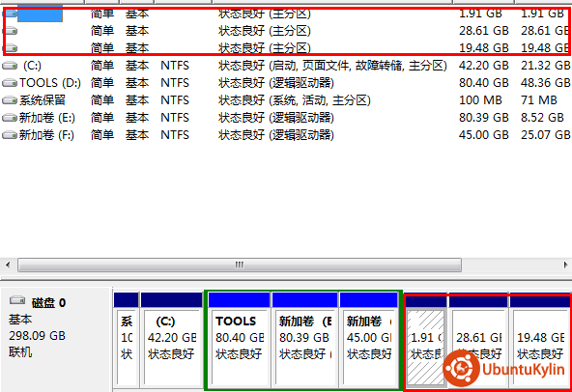Click 状态良好 (主分区) status in 19.48 GB row
Viewport: 572px width, 392px height.
point(265,48)
